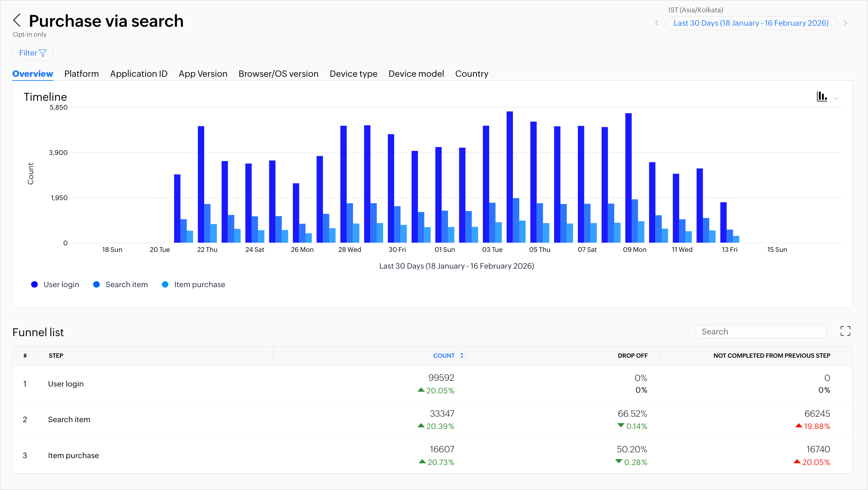Click the Search field in Funnel list
Viewport: 868px width, 490px height.
pyautogui.click(x=761, y=331)
